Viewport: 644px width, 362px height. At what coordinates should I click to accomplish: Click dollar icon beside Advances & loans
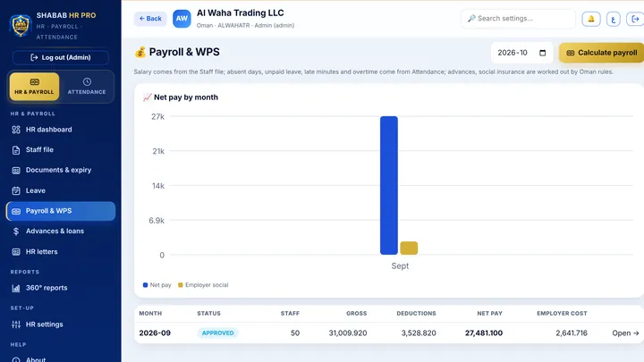pyautogui.click(x=16, y=232)
